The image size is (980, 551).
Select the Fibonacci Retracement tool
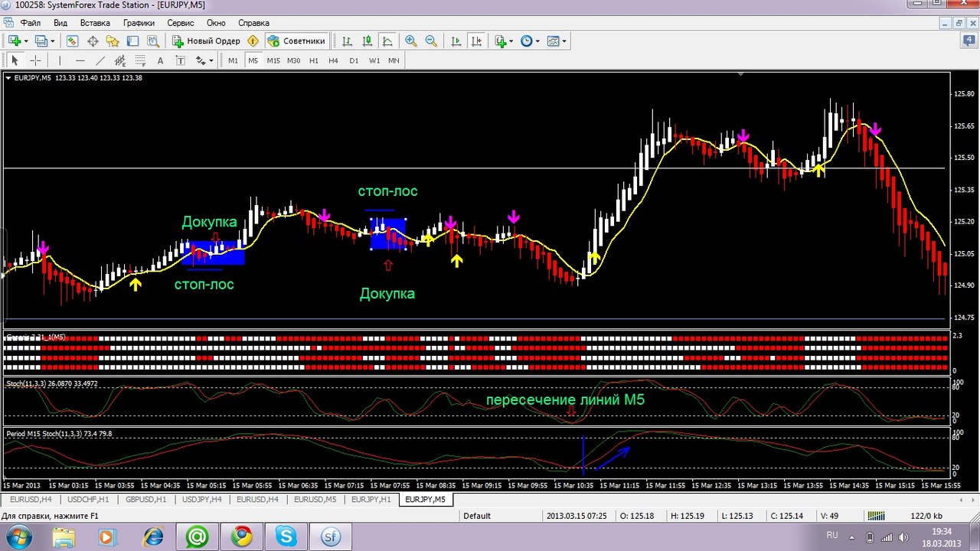(139, 60)
